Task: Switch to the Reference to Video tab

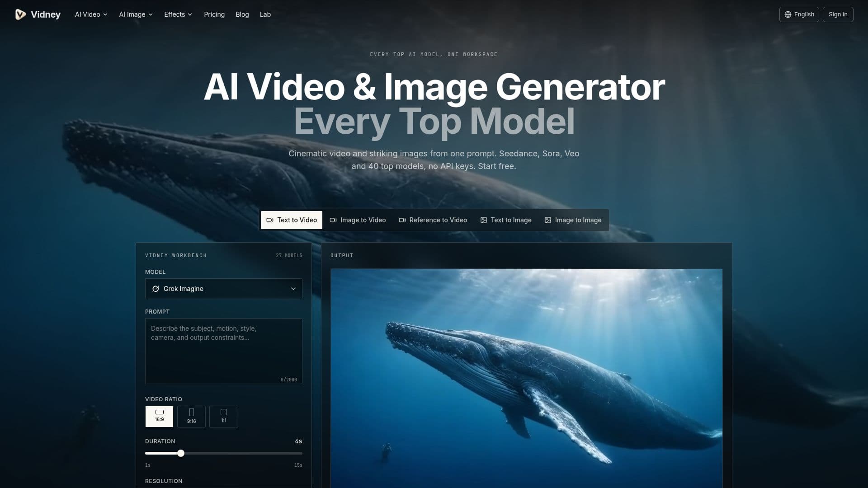Action: [x=433, y=220]
